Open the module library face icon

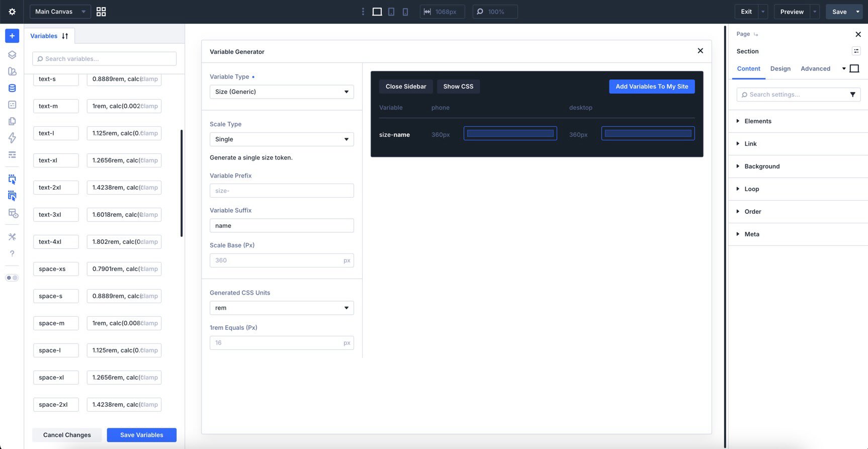point(12,105)
